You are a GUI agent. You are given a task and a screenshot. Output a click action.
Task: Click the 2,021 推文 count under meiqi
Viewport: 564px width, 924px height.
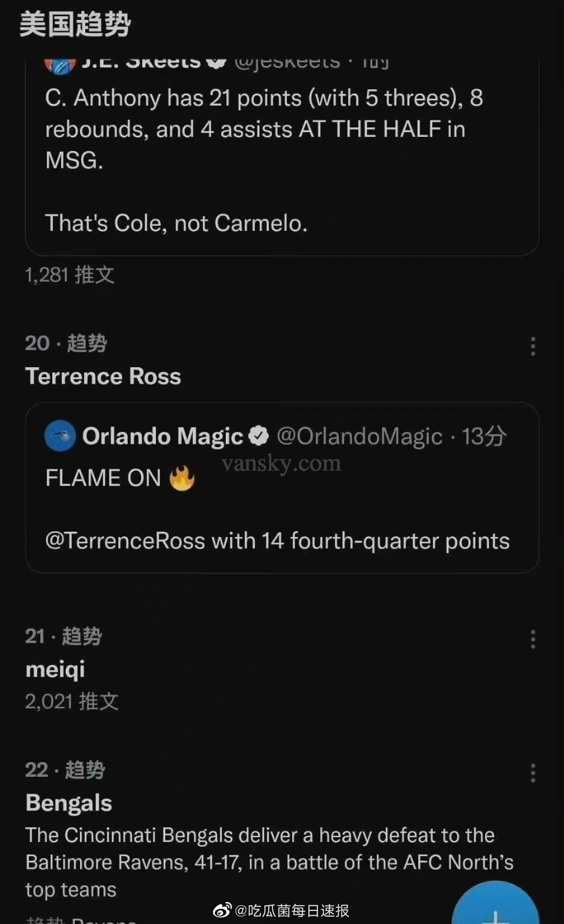[x=72, y=701]
